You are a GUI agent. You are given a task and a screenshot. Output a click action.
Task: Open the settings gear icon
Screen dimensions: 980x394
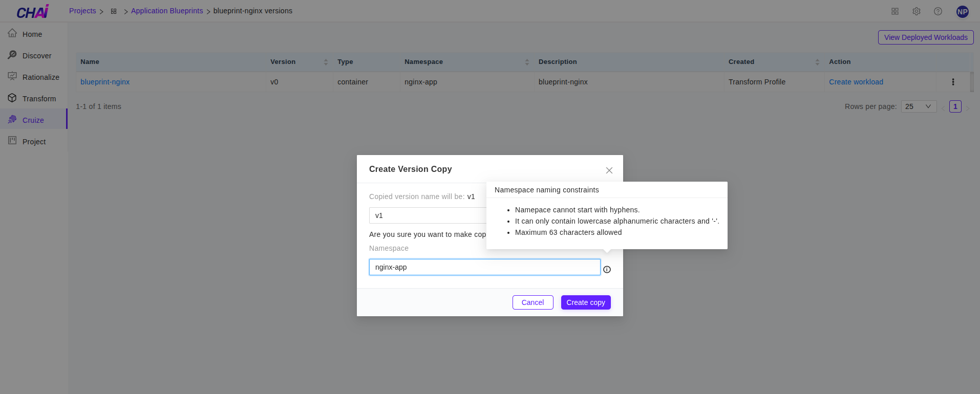[x=916, y=11]
